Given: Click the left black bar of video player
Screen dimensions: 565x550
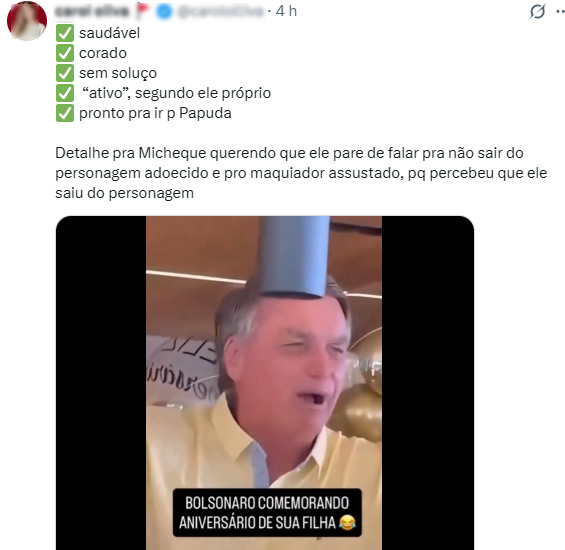Looking at the screenshot, I should [101, 383].
